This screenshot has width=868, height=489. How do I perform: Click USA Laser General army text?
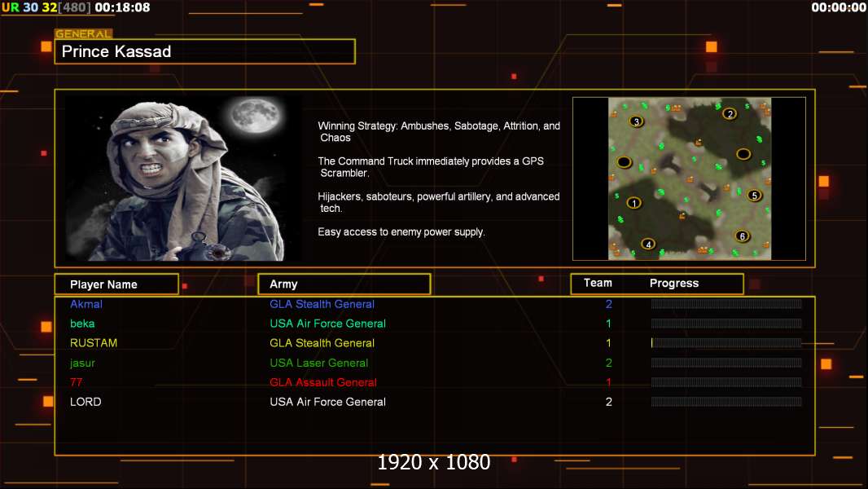coord(319,363)
